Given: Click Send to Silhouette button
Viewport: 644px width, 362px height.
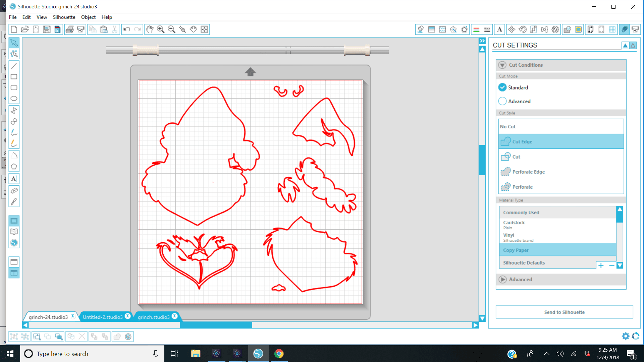Looking at the screenshot, I should tap(564, 312).
